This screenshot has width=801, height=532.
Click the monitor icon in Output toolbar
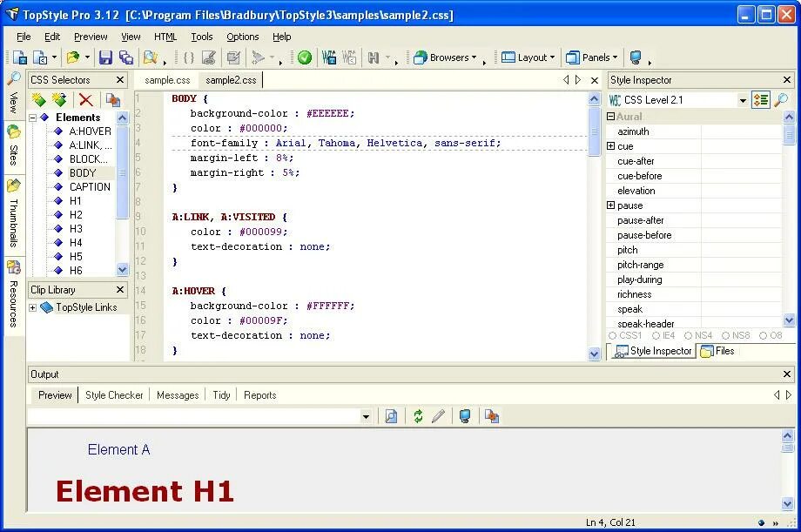coord(465,416)
